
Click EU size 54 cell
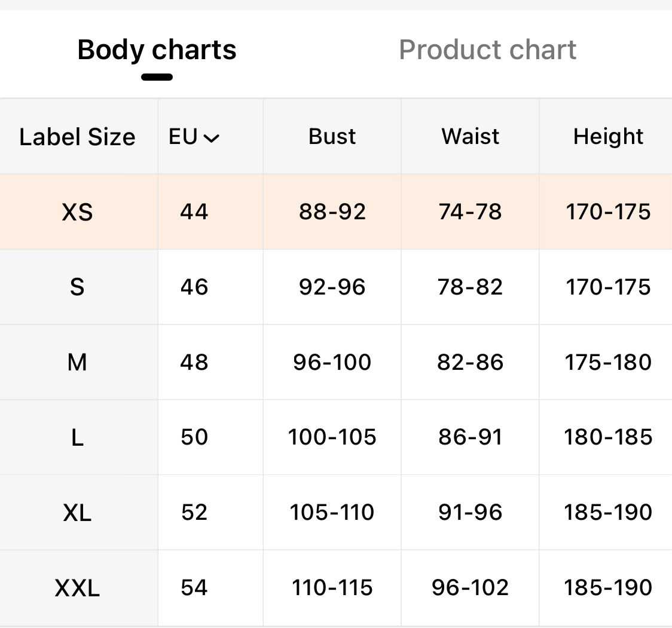[x=194, y=588]
